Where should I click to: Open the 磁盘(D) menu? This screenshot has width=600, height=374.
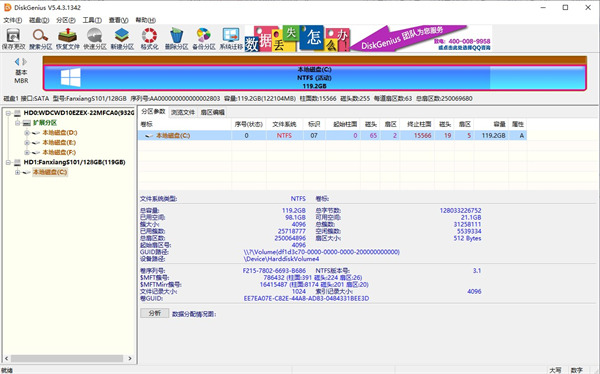click(x=39, y=20)
